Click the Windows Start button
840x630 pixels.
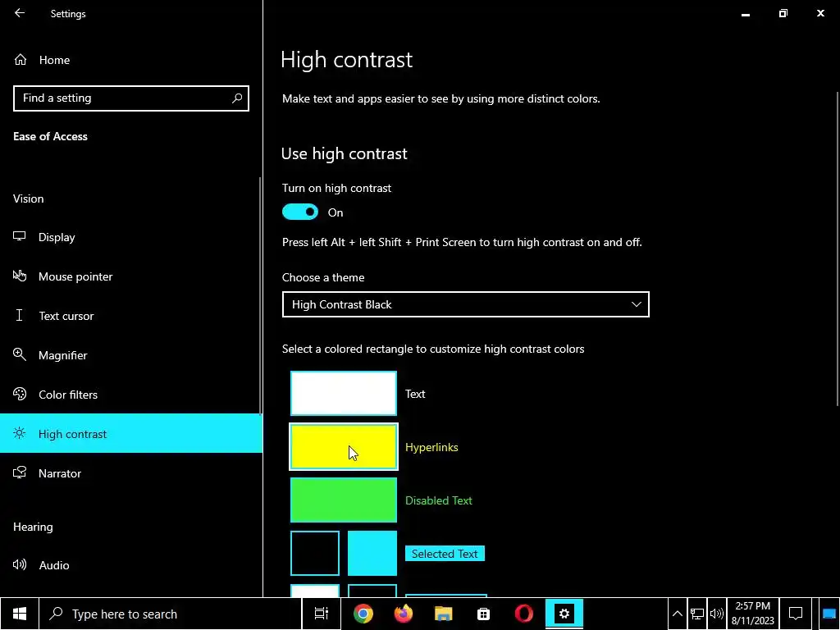click(20, 614)
